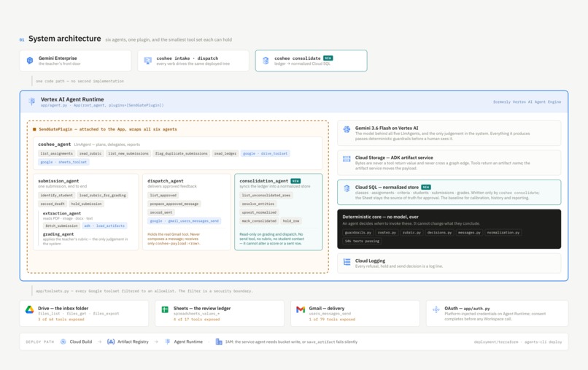Click the 'load_rubric_for_grading' chip
This screenshot has width=588, height=370.
[x=102, y=195]
